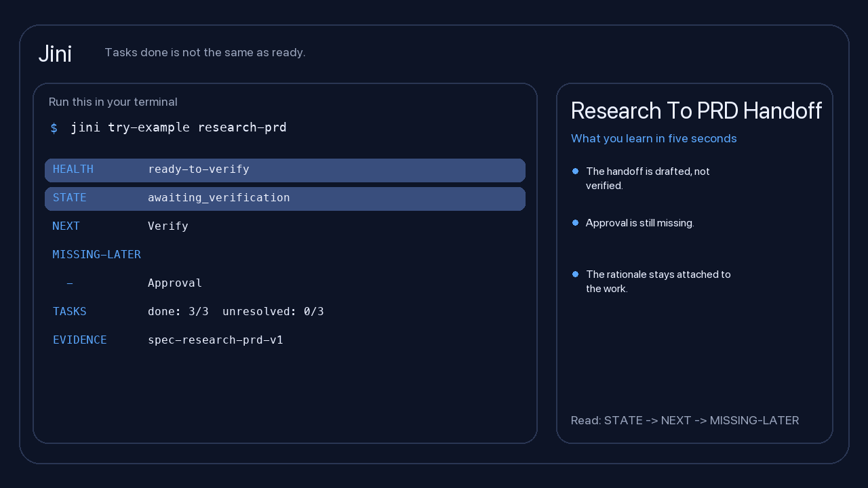The image size is (868, 488).
Task: Select the highlighted HEALTH row label
Action: [x=73, y=169]
